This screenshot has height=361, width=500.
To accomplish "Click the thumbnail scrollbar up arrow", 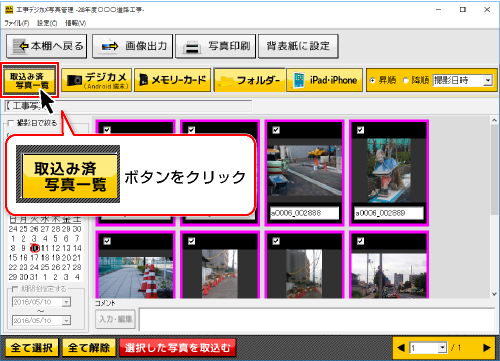I will click(x=494, y=120).
